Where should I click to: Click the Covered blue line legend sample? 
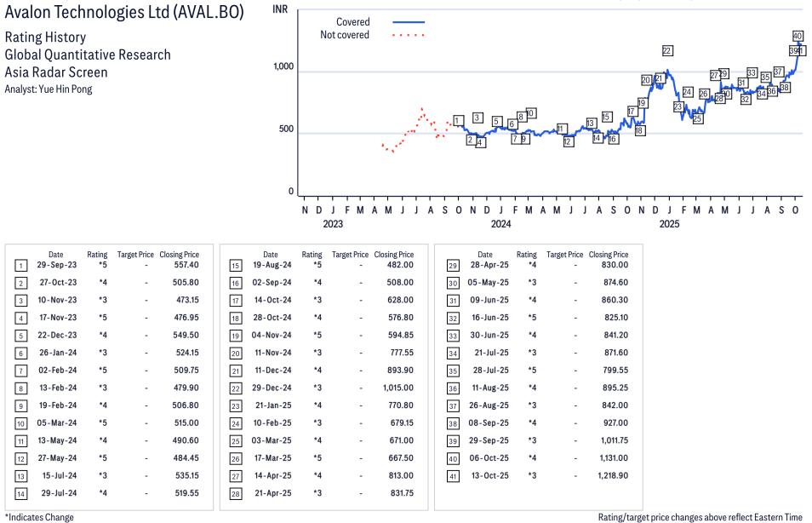(x=409, y=22)
